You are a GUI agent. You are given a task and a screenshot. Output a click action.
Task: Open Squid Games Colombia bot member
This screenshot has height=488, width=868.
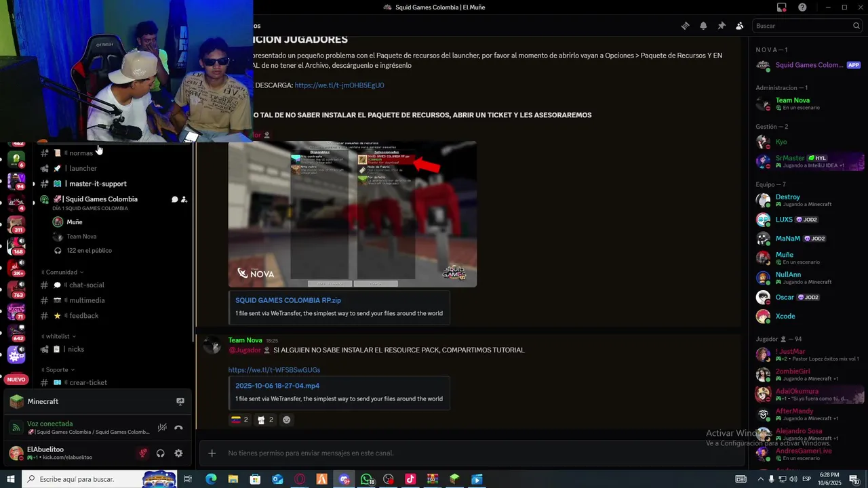tap(810, 65)
